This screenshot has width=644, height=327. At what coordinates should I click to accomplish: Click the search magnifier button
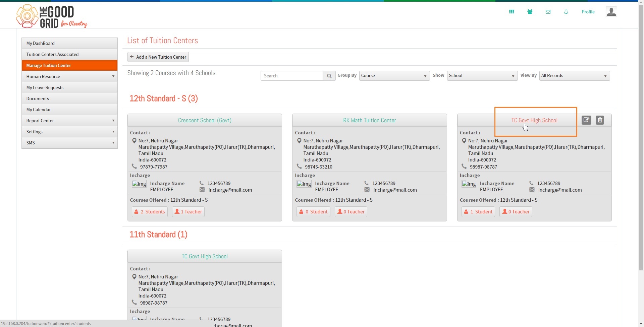pos(329,76)
